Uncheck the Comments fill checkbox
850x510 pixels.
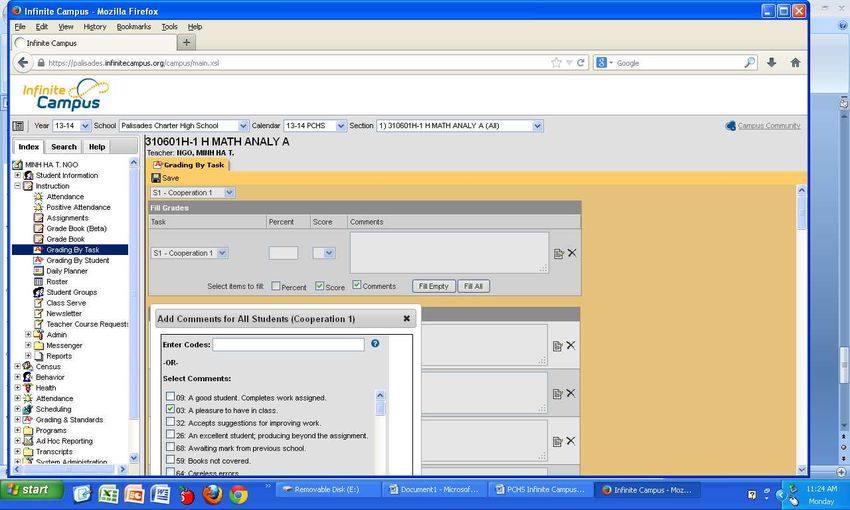point(357,285)
